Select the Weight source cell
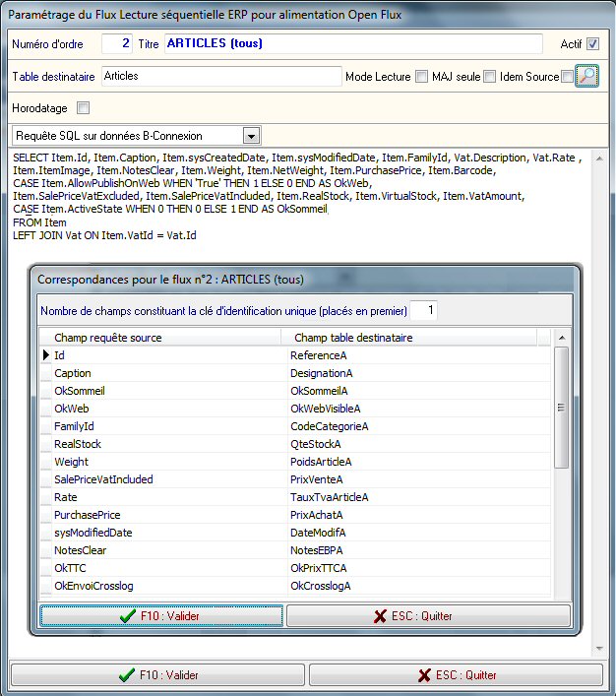 coord(169,462)
